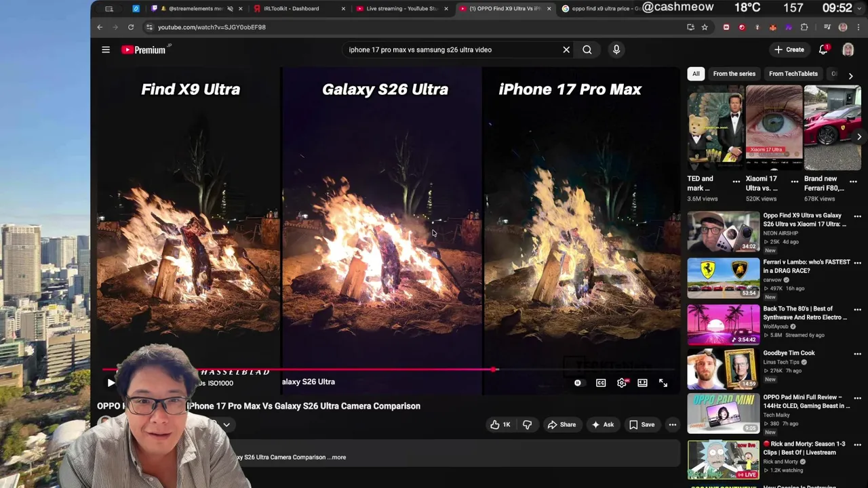Expand the chevron below the video title
Viewport: 868px width, 488px height.
point(226,425)
